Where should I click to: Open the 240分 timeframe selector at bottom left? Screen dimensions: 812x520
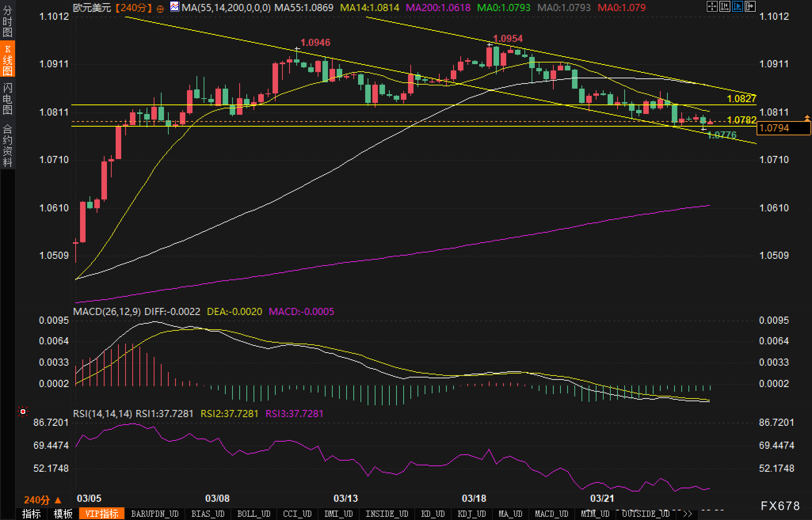click(42, 500)
